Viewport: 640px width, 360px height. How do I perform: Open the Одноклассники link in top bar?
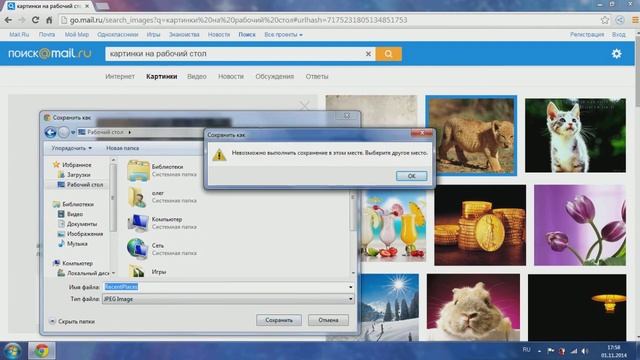click(118, 35)
